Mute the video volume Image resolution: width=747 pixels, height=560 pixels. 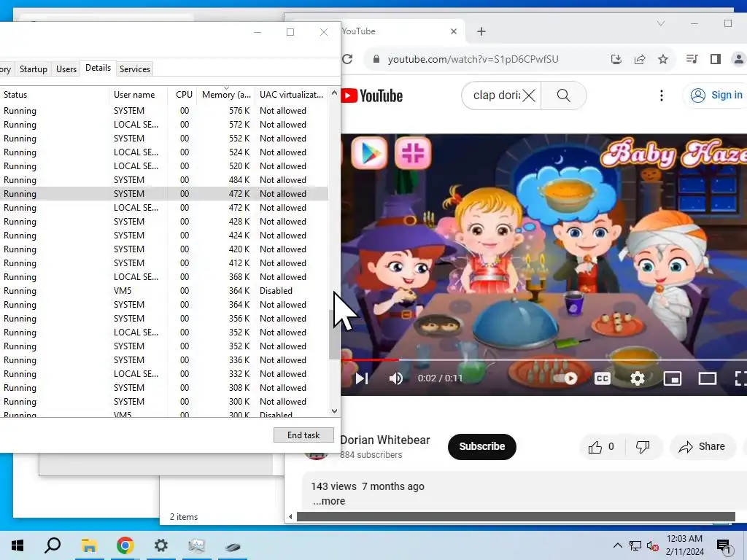pos(396,378)
